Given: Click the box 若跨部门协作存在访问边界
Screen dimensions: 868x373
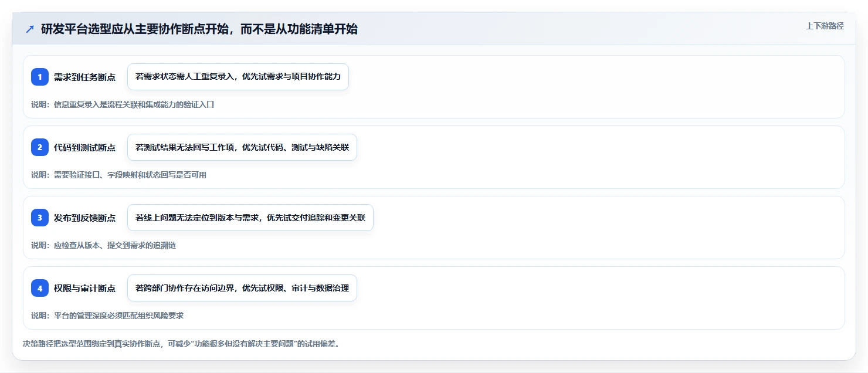Looking at the screenshot, I should [x=242, y=288].
